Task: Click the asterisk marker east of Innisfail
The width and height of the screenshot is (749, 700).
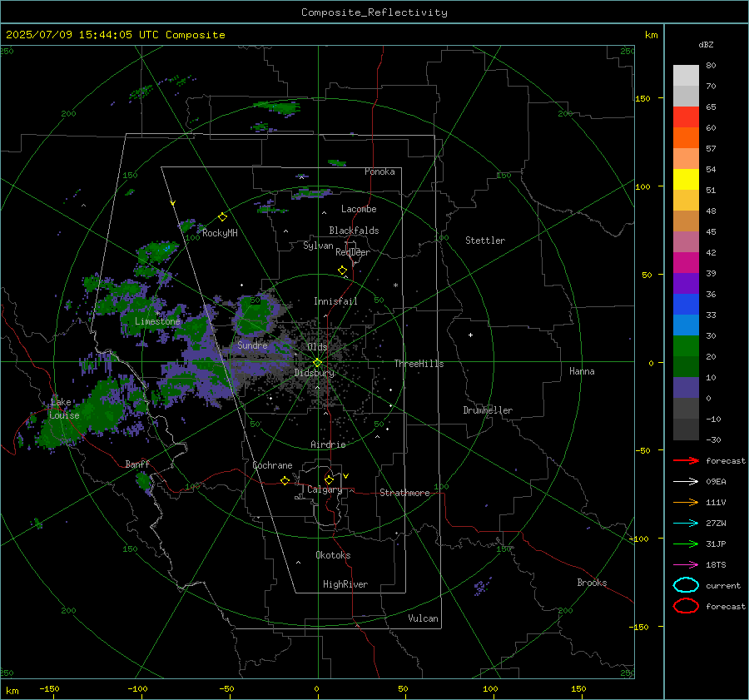Action: point(395,285)
